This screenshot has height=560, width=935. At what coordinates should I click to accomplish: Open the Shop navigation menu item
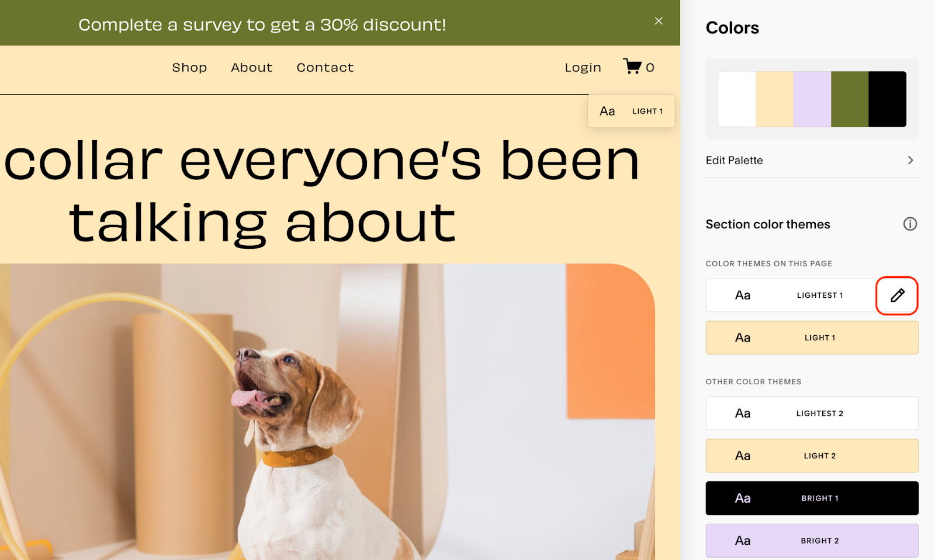coord(189,68)
